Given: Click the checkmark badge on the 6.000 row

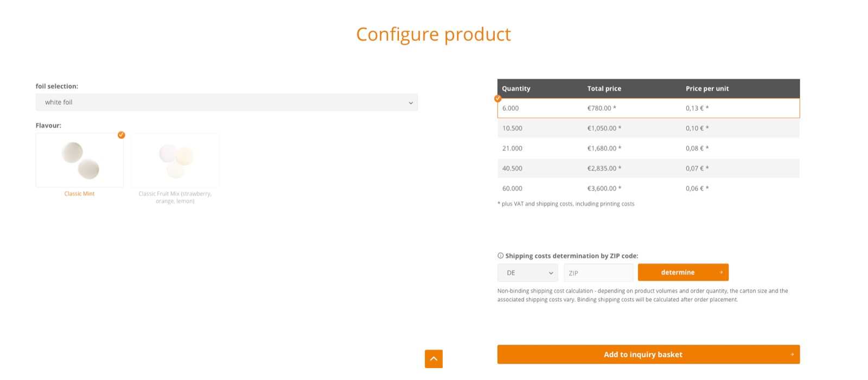Looking at the screenshot, I should (x=497, y=98).
